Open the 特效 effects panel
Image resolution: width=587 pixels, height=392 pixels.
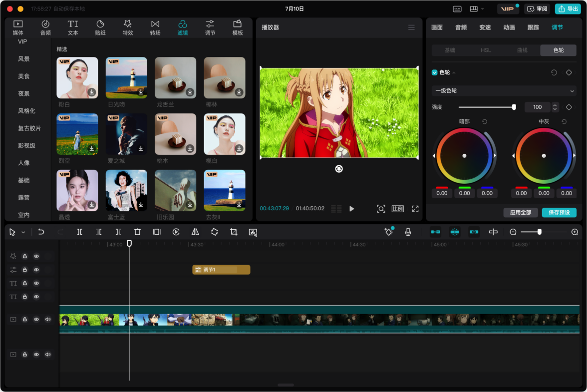point(128,27)
